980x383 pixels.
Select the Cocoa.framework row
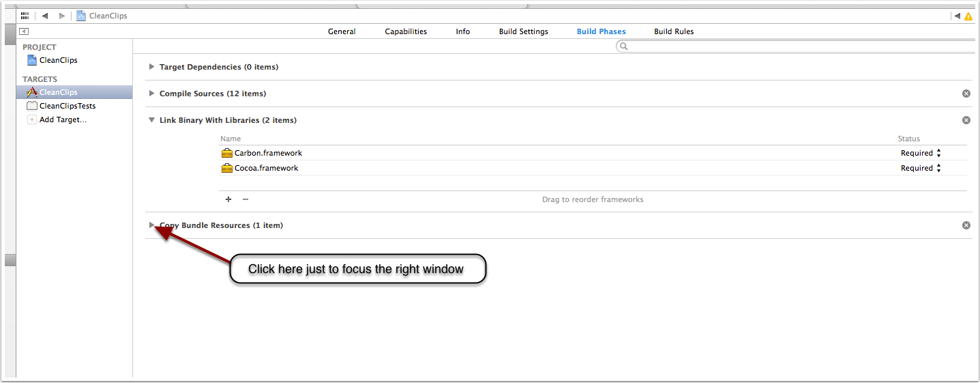tap(593, 168)
